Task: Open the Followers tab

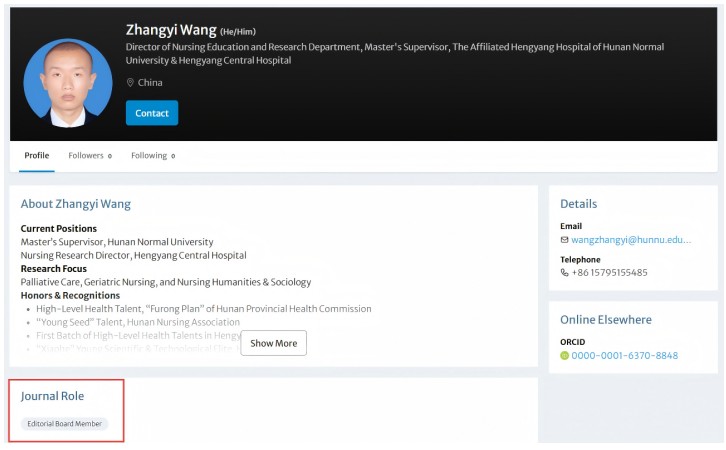Action: point(89,156)
